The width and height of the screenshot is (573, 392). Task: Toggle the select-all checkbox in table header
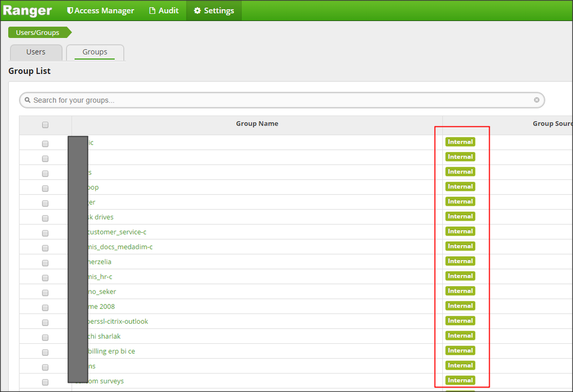pyautogui.click(x=45, y=125)
